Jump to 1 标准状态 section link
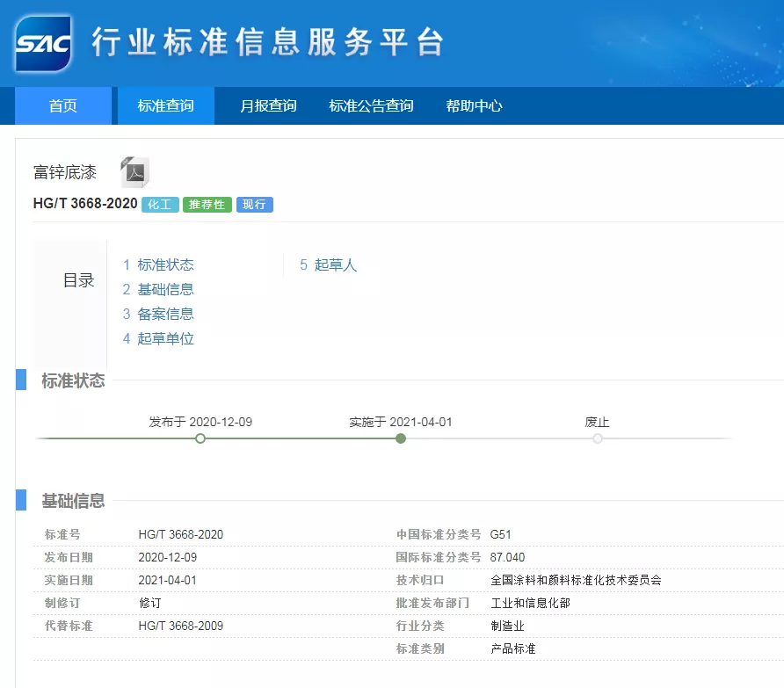This screenshot has height=688, width=784. pos(158,264)
